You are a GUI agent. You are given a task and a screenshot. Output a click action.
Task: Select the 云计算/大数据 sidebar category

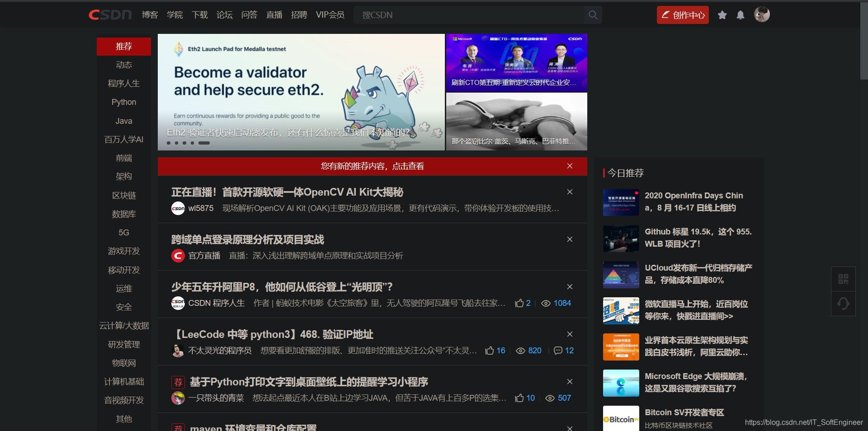tap(124, 326)
